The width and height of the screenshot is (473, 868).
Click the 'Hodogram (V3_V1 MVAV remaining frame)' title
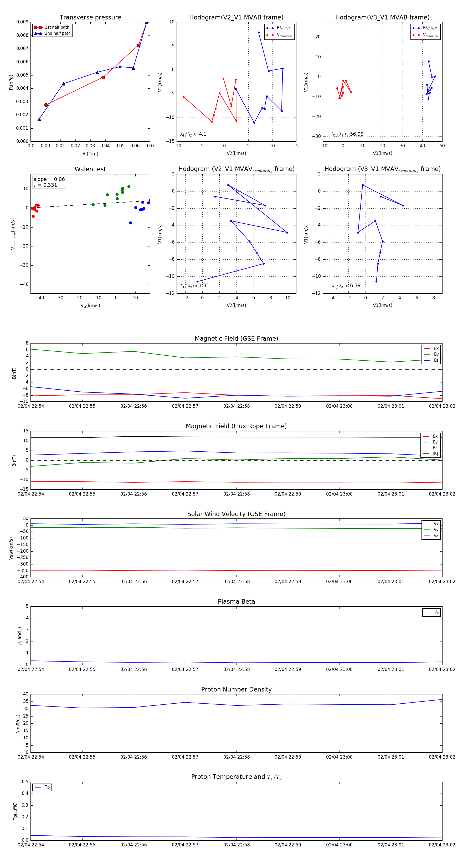(382, 169)
